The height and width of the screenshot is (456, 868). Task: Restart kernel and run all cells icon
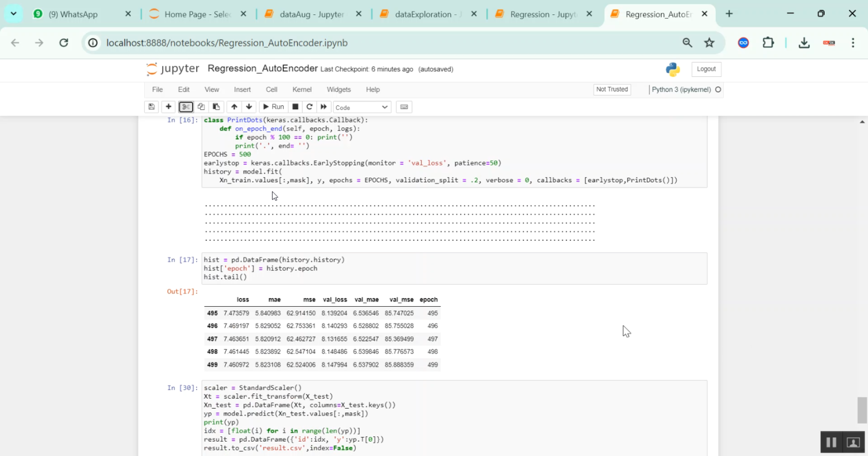tap(324, 107)
